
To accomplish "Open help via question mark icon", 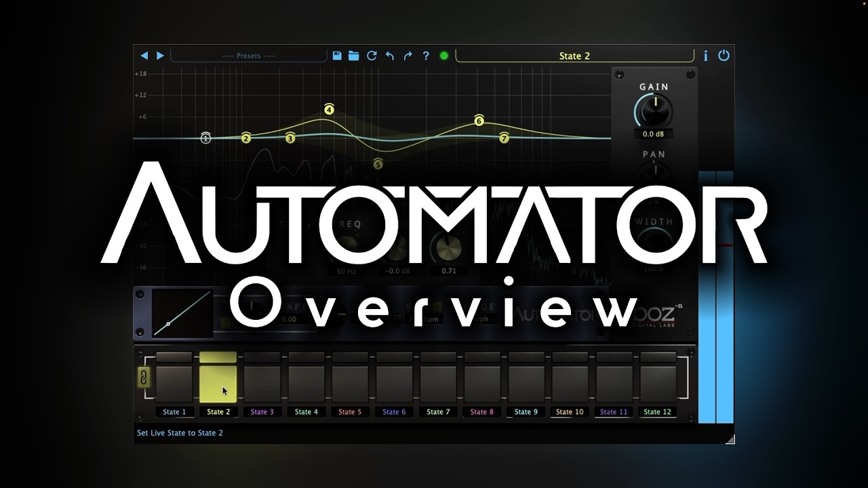I will (x=426, y=56).
